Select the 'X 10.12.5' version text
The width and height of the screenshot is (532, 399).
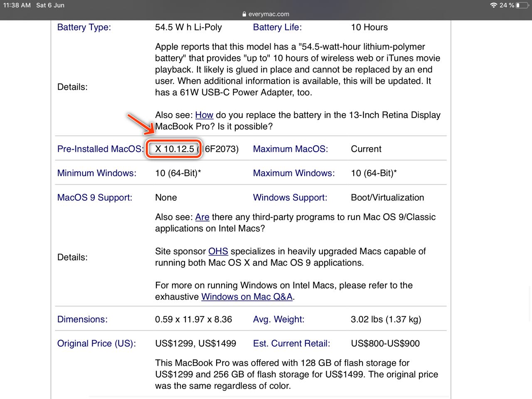175,149
